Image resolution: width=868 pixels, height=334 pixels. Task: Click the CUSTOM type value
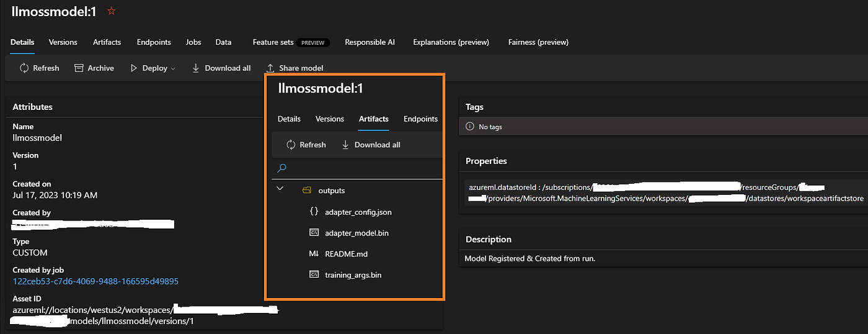pyautogui.click(x=30, y=253)
